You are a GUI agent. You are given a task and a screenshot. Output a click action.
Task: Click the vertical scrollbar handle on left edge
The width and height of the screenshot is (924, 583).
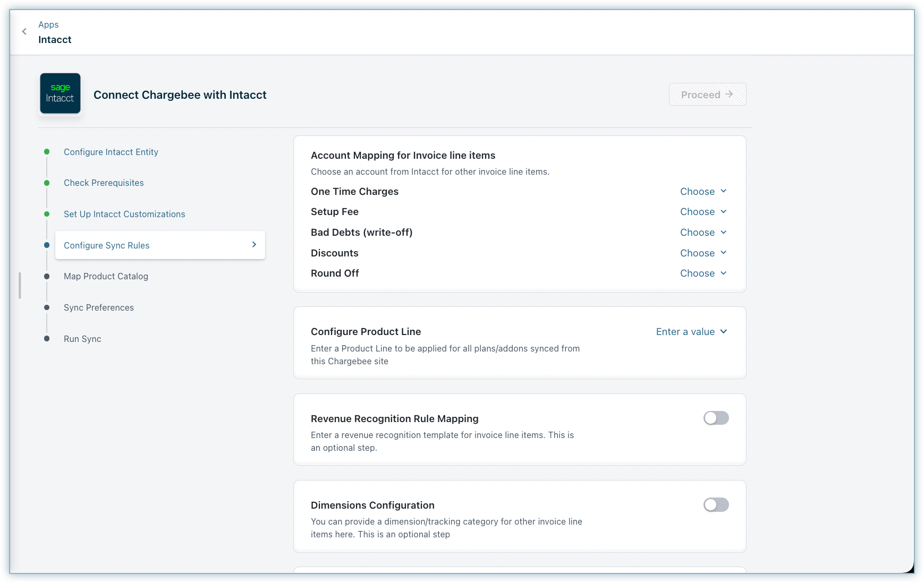pos(20,286)
